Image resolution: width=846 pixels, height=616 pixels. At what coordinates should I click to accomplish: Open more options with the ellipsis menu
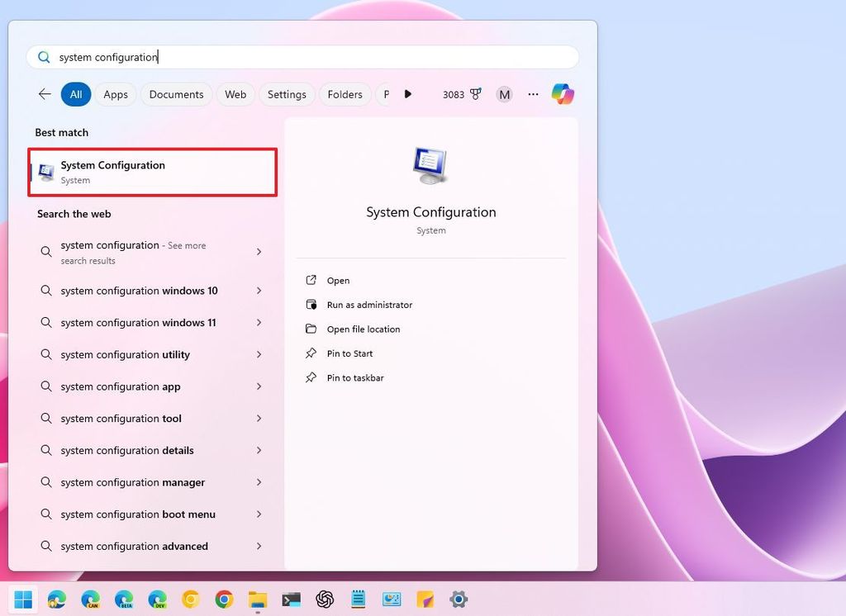click(533, 94)
